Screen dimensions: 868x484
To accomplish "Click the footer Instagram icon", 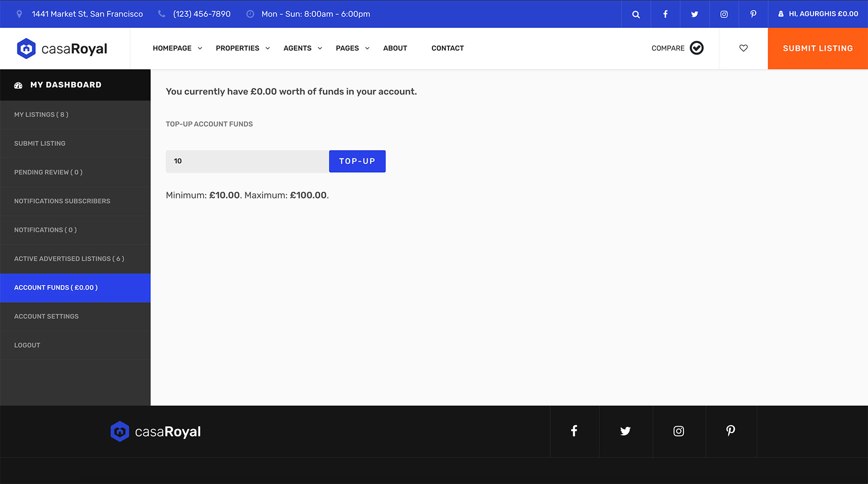I will pos(679,431).
